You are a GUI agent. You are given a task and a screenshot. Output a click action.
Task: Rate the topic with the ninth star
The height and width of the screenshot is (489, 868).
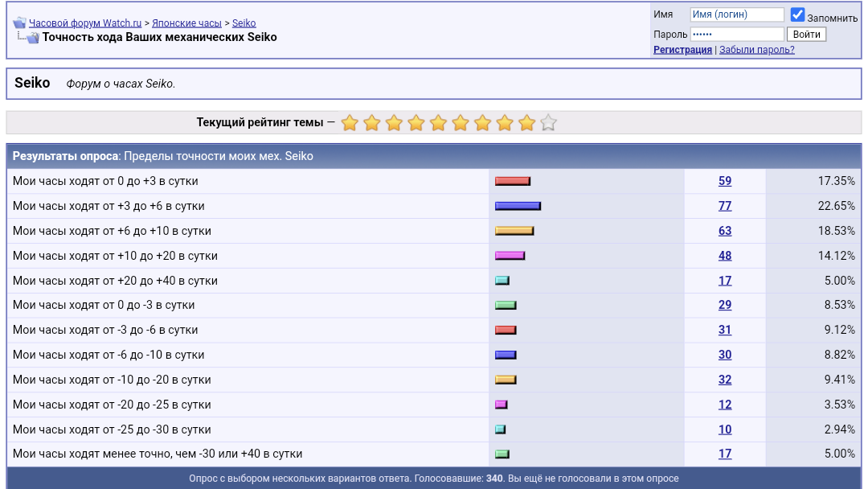click(x=527, y=122)
